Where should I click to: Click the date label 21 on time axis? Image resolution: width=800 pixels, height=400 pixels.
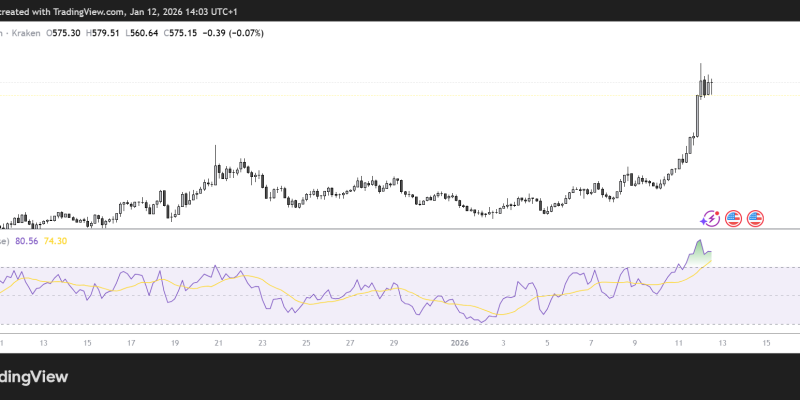218,342
